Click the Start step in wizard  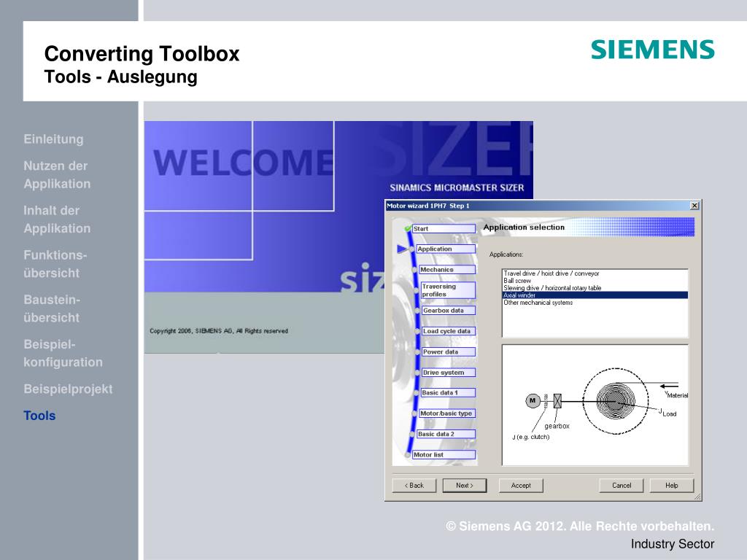point(444,228)
